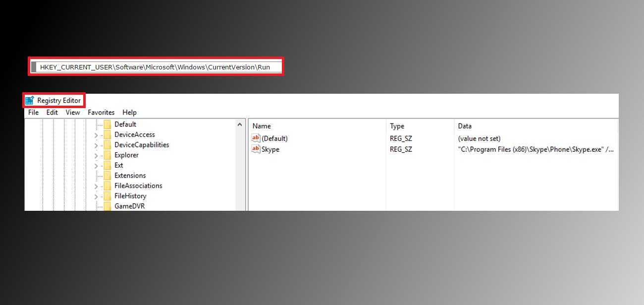Click the tree scrollbar up arrow
Viewport: 644px width, 305px height.
click(x=240, y=124)
